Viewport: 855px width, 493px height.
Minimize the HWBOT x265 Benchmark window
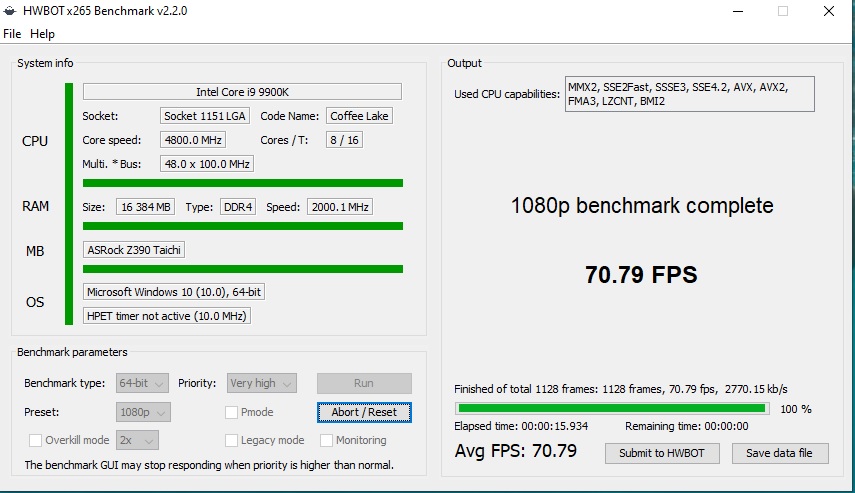pyautogui.click(x=738, y=11)
